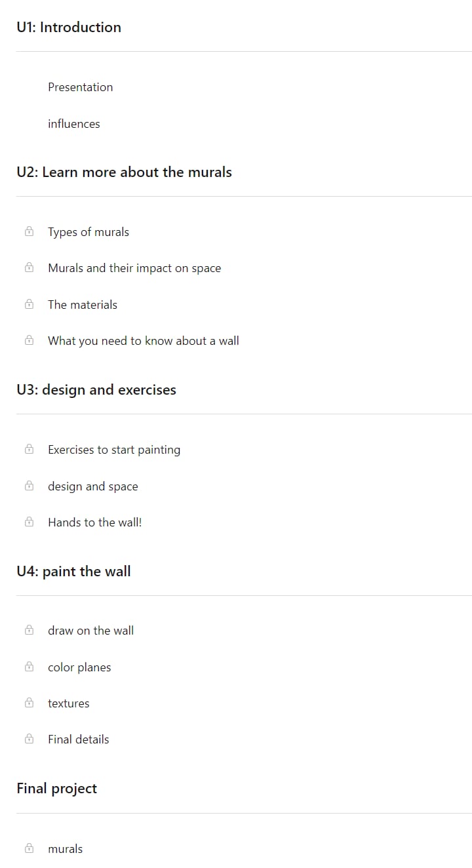Click lock icon next to textures lesson

click(x=29, y=703)
